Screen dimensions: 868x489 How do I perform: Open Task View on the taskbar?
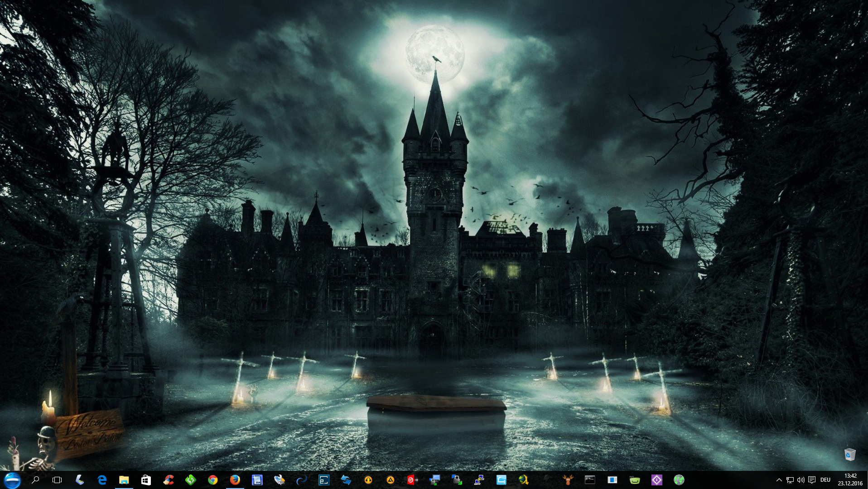pos(57,480)
